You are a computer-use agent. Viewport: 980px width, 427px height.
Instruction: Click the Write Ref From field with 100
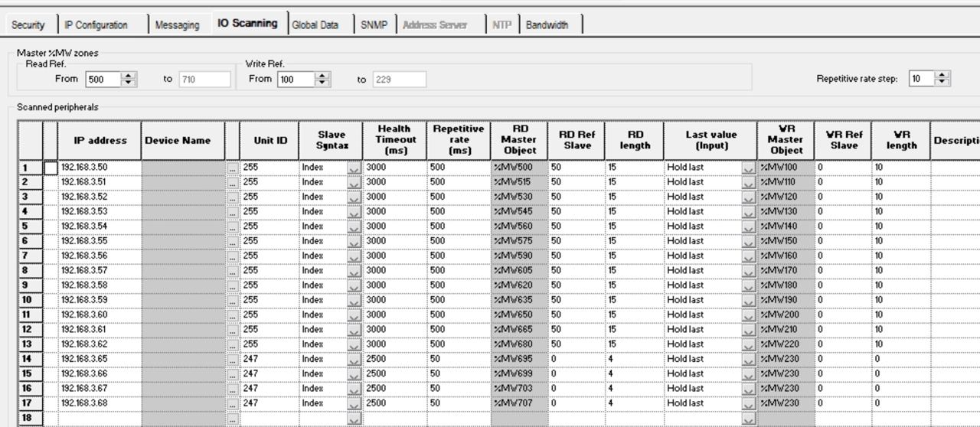[x=296, y=79]
